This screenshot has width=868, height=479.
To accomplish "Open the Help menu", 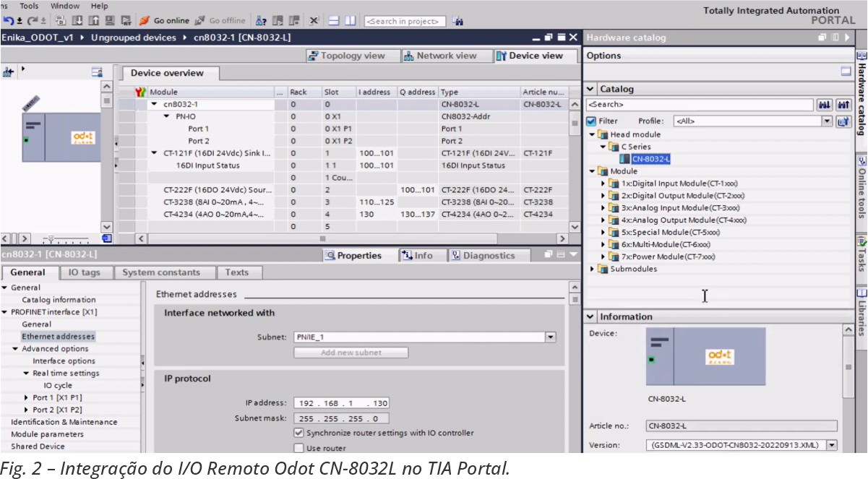I will (x=100, y=6).
